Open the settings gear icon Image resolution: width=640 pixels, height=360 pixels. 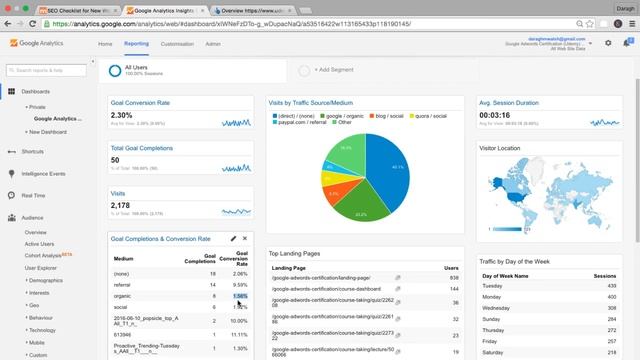[608, 43]
